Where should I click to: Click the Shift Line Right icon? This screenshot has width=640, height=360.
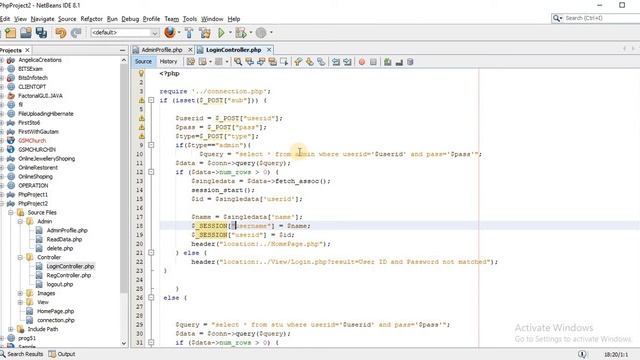(347, 62)
